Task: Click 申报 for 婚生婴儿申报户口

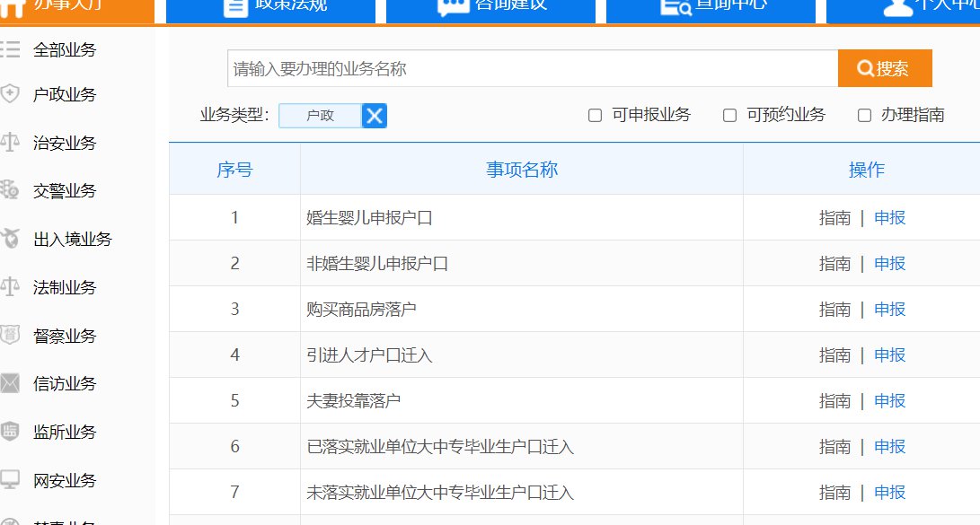Action: pyautogui.click(x=889, y=218)
